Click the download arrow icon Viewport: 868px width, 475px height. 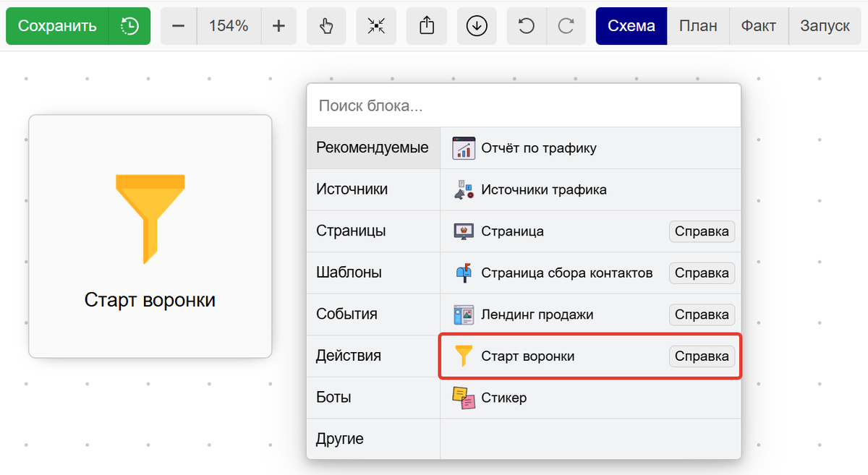[477, 25]
